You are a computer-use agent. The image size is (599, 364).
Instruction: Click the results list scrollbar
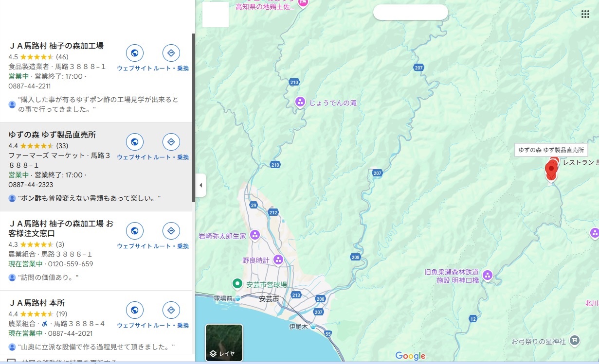click(x=194, y=118)
